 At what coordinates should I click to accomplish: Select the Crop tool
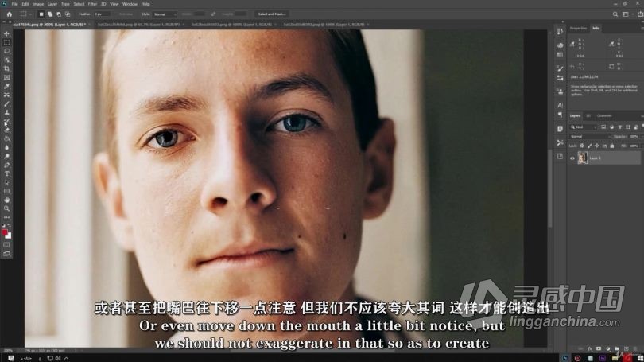point(6,68)
